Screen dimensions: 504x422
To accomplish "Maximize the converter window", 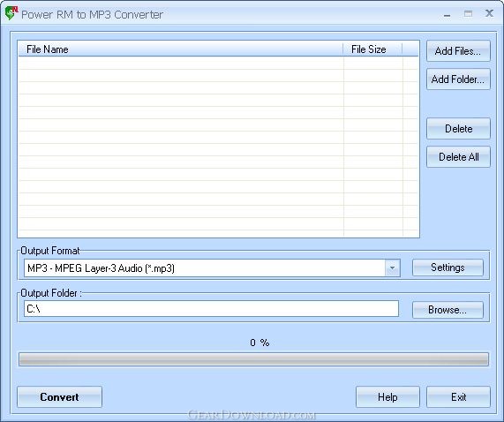I will tap(469, 14).
